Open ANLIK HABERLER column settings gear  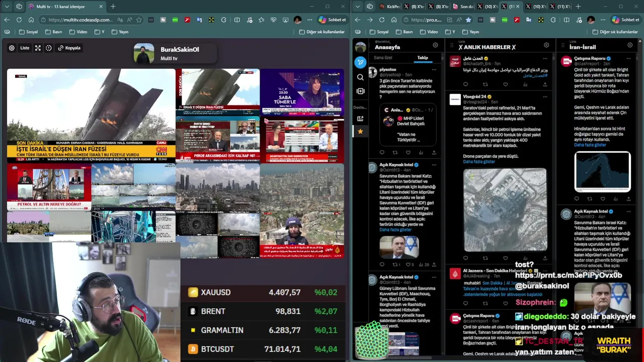[546, 45]
